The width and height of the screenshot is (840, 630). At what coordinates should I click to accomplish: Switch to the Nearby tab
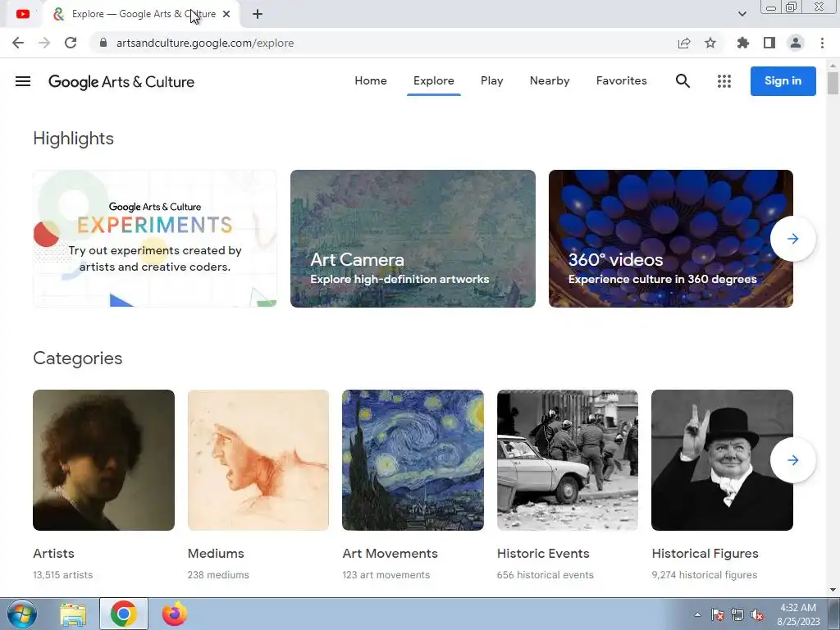coord(550,81)
